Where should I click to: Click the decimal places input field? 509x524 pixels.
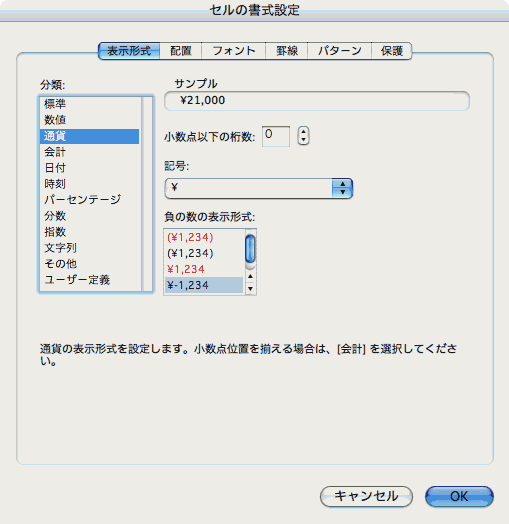[276, 136]
